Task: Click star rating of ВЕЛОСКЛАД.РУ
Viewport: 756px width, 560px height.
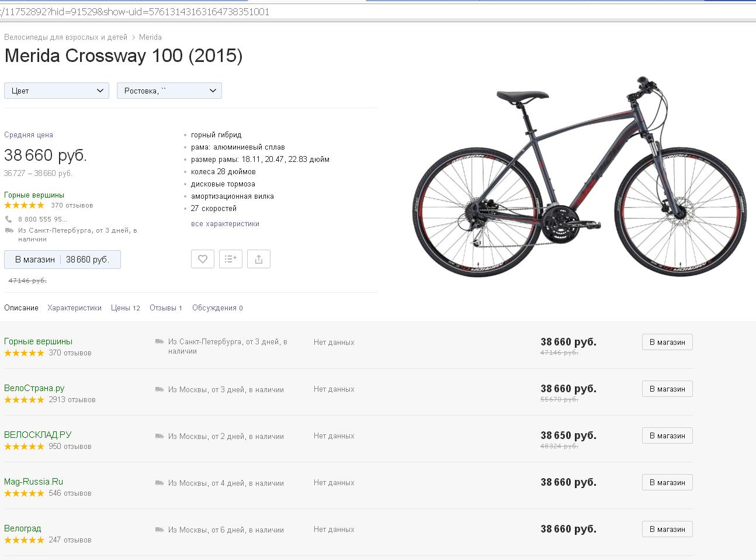Action: [x=24, y=447]
